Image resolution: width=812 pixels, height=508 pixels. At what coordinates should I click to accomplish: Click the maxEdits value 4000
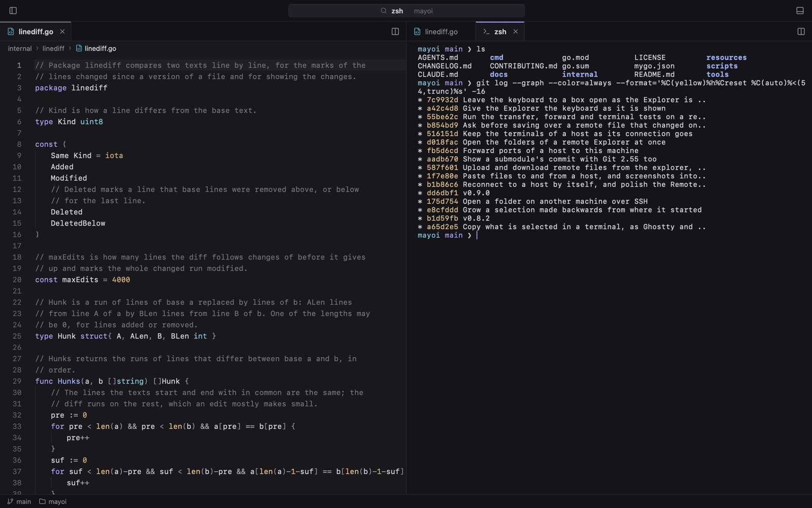pos(121,280)
